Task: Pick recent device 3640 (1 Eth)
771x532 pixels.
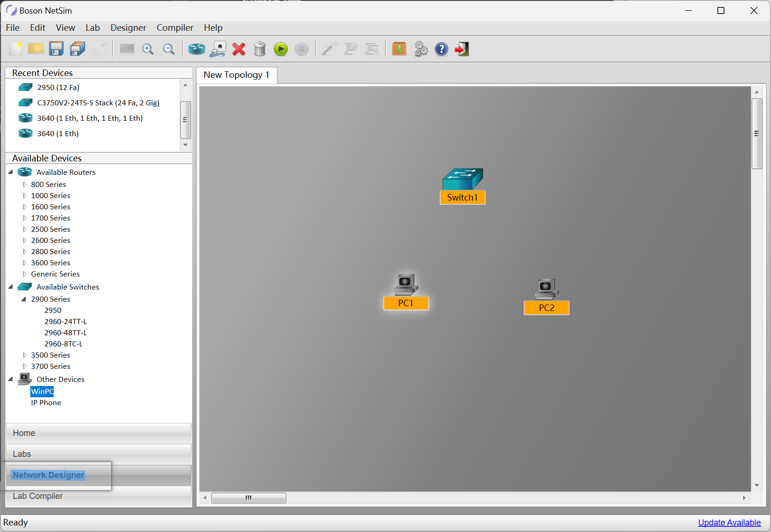Action: [x=58, y=133]
